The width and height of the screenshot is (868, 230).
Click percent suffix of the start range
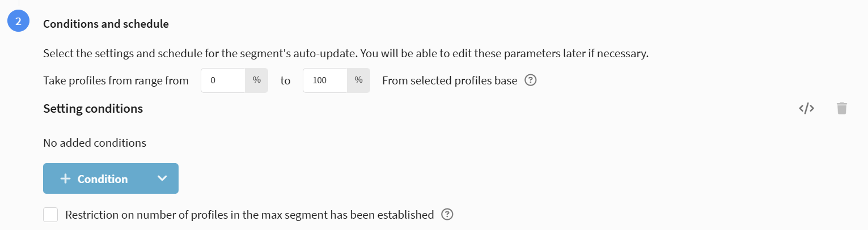(257, 80)
